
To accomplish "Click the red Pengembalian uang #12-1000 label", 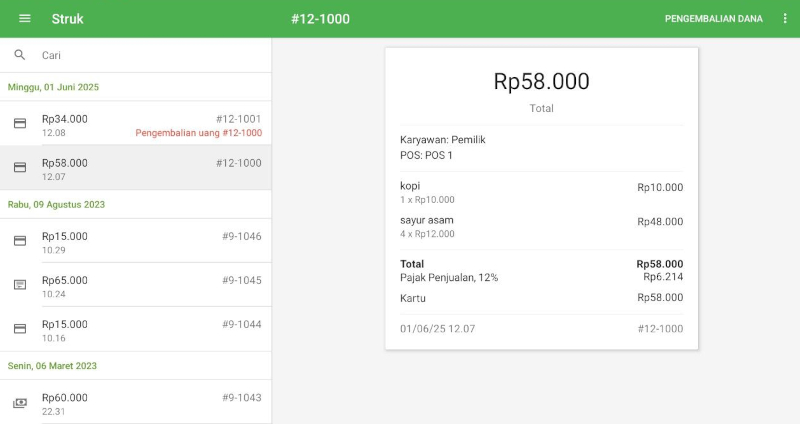I will (198, 133).
